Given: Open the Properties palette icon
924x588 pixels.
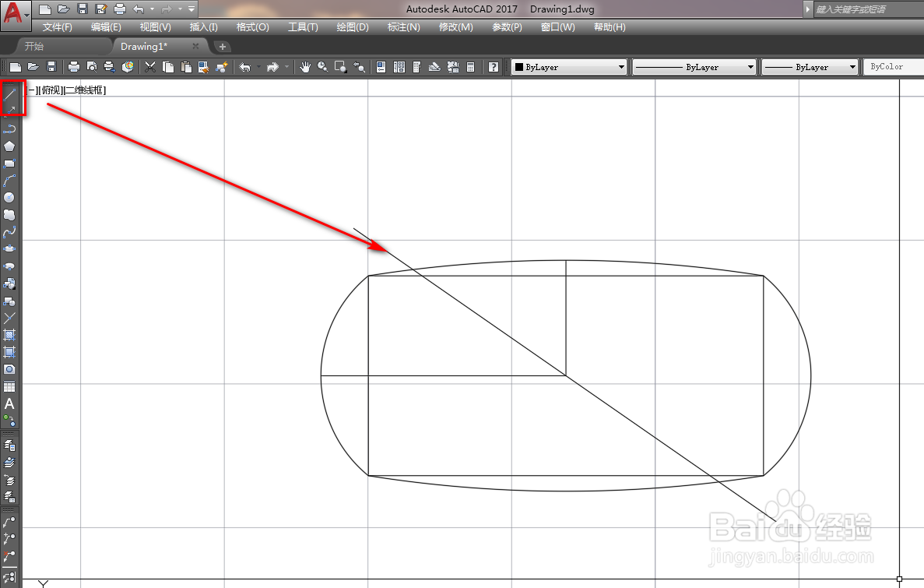Looking at the screenshot, I should [x=381, y=67].
